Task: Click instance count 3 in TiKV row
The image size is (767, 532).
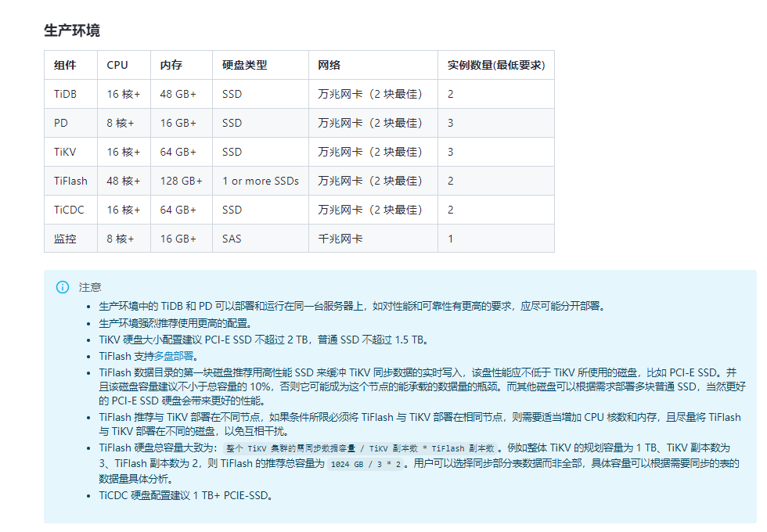Action: pyautogui.click(x=496, y=152)
